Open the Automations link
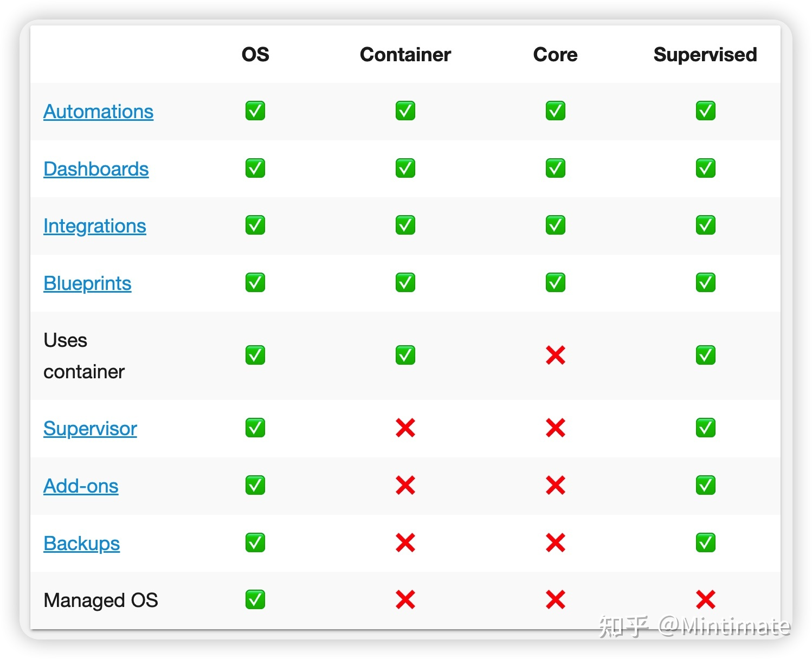The height and width of the screenshot is (659, 812). (x=98, y=112)
